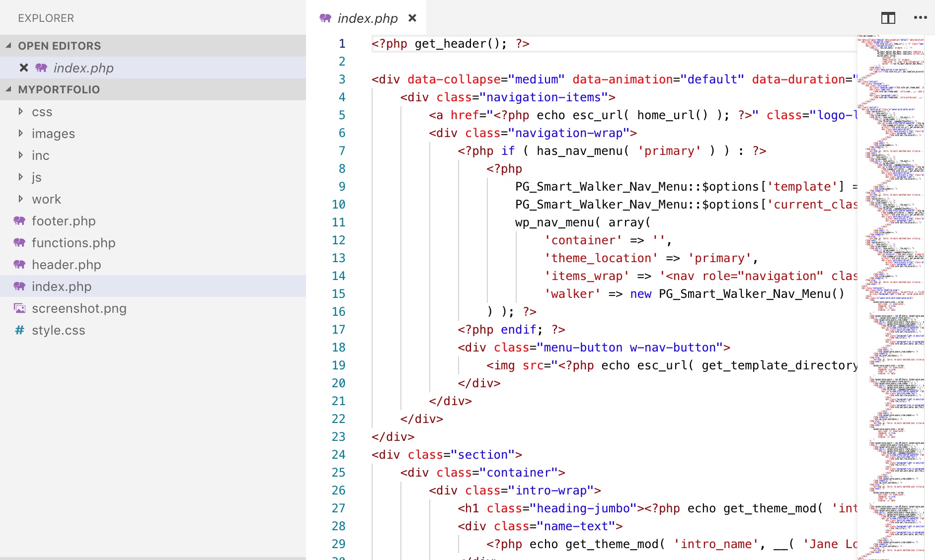This screenshot has height=560, width=935.
Task: Open footer.php from the Explorer
Action: (x=64, y=221)
